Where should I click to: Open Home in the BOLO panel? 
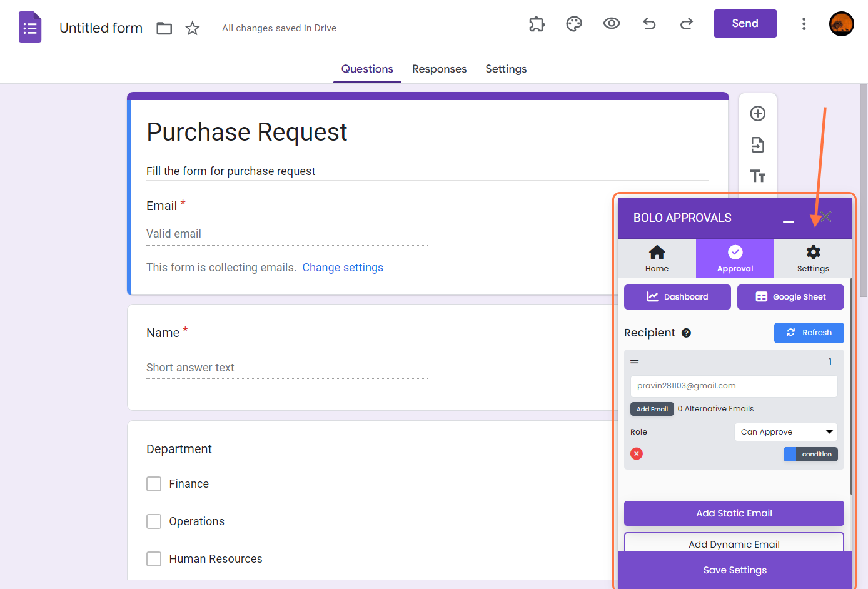point(657,259)
